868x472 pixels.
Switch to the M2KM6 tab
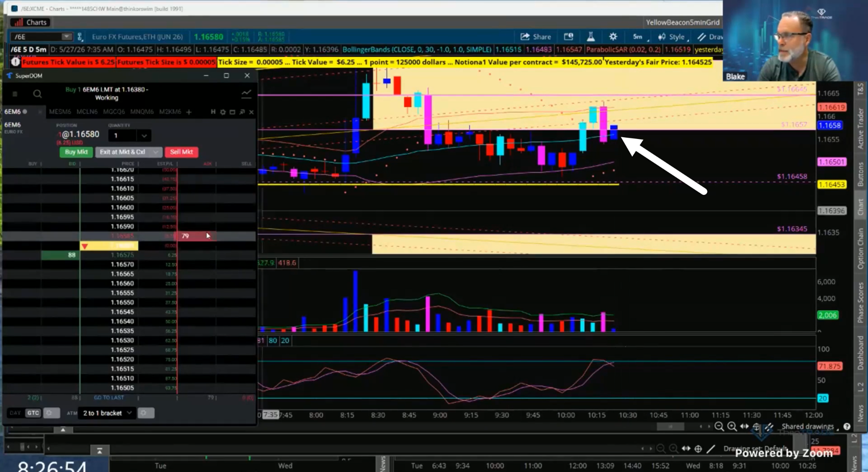coord(170,112)
